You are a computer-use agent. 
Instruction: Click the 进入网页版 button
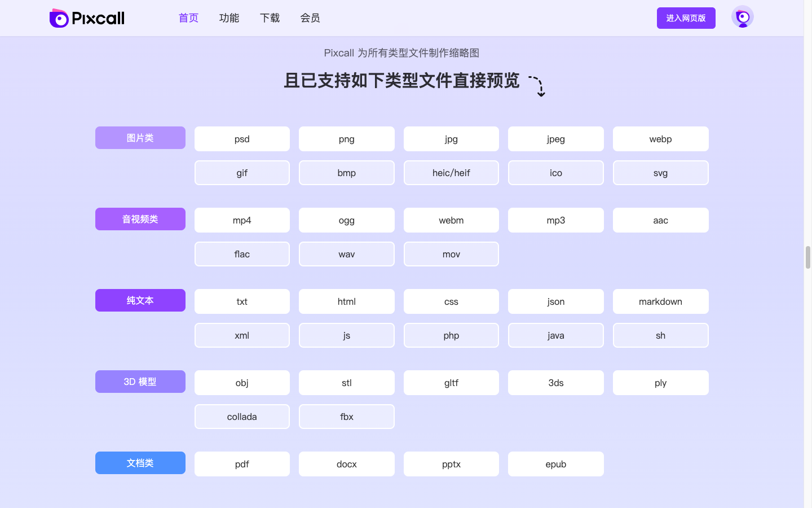point(686,17)
